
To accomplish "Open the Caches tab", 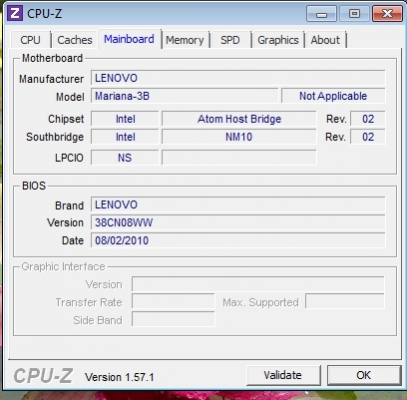I will (75, 40).
